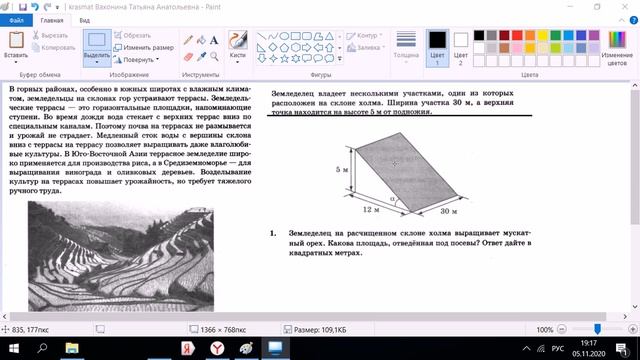Switch to the Вид tab
The width and height of the screenshot is (640, 360).
tap(84, 20)
